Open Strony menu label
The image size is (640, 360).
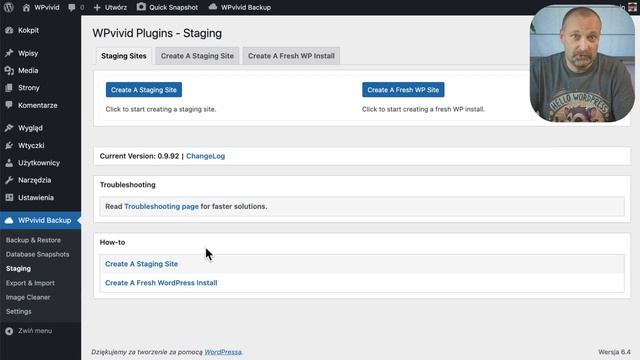pyautogui.click(x=29, y=88)
